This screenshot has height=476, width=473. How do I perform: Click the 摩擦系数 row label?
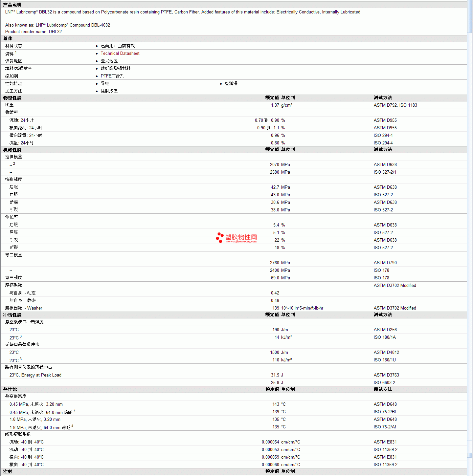pos(13,285)
